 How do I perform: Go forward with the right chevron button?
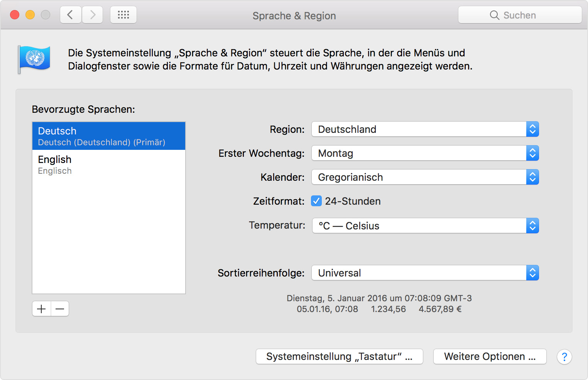click(93, 15)
